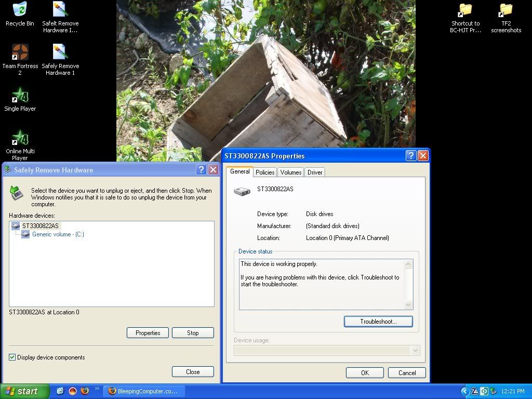Switch to the Policies tab

coord(265,172)
